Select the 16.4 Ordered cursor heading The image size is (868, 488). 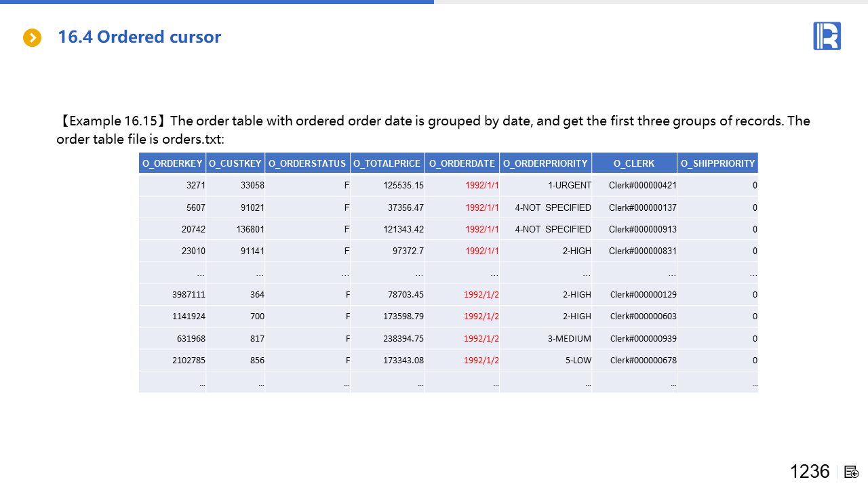coord(139,37)
